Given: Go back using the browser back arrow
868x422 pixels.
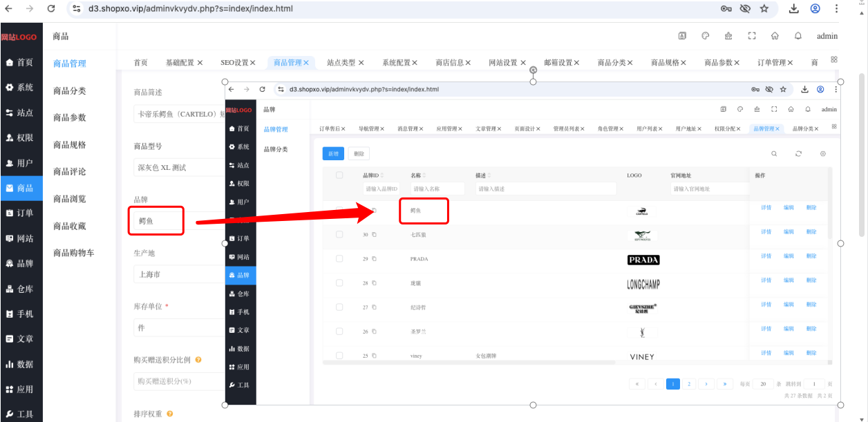Looking at the screenshot, I should (x=8, y=9).
